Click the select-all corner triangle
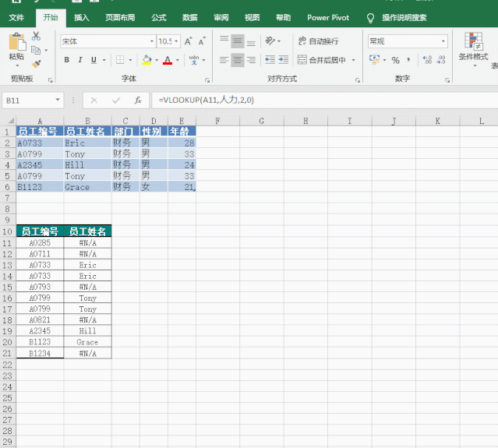The height and width of the screenshot is (448, 498). [x=11, y=121]
